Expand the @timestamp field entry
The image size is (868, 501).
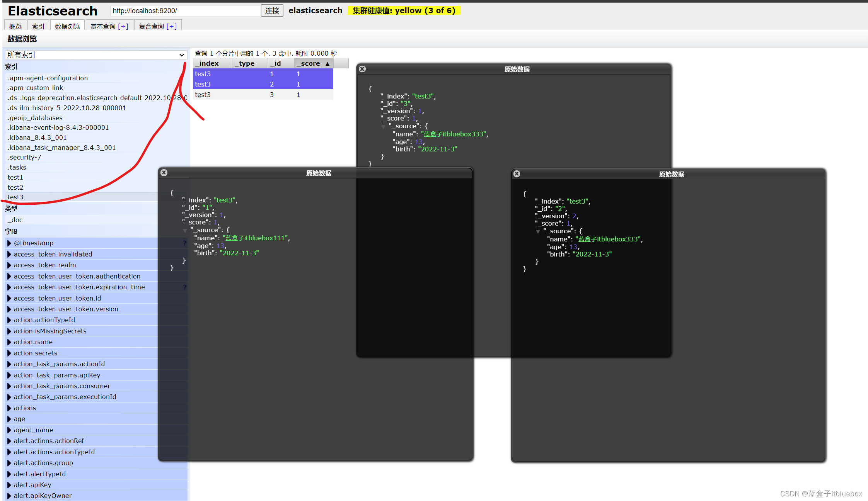[x=9, y=243]
